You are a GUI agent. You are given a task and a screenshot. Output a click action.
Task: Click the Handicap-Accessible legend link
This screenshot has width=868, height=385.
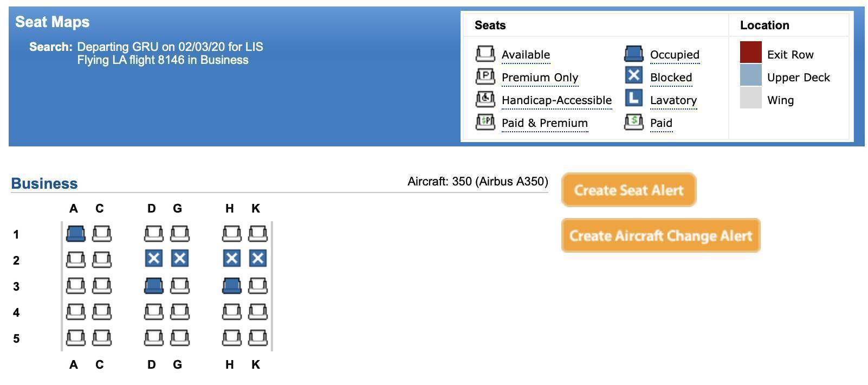556,100
